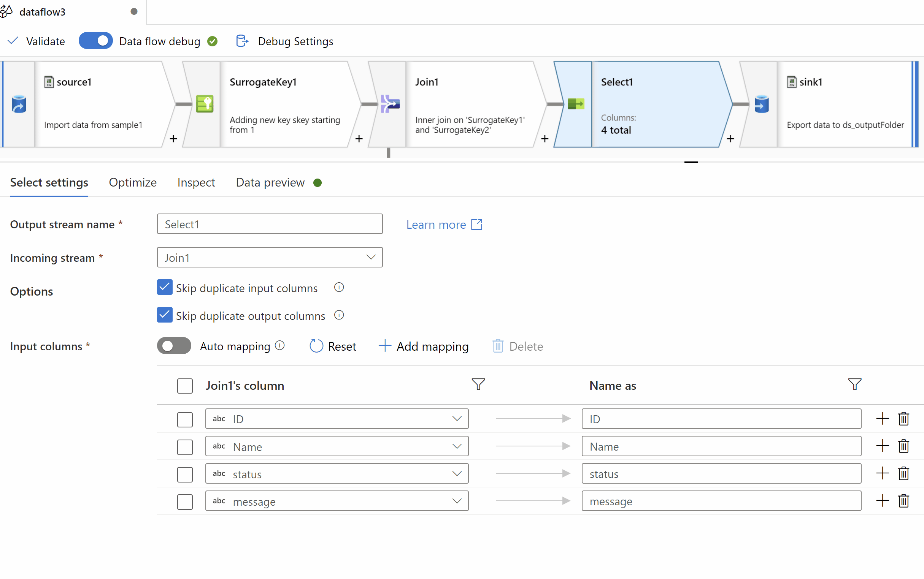Switch to the Data preview tab
924x579 pixels.
pyautogui.click(x=270, y=182)
